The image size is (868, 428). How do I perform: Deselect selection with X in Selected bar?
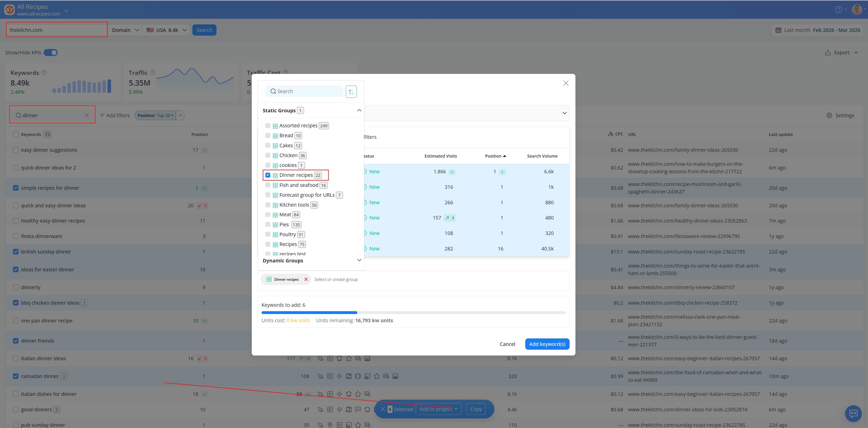pyautogui.click(x=382, y=409)
